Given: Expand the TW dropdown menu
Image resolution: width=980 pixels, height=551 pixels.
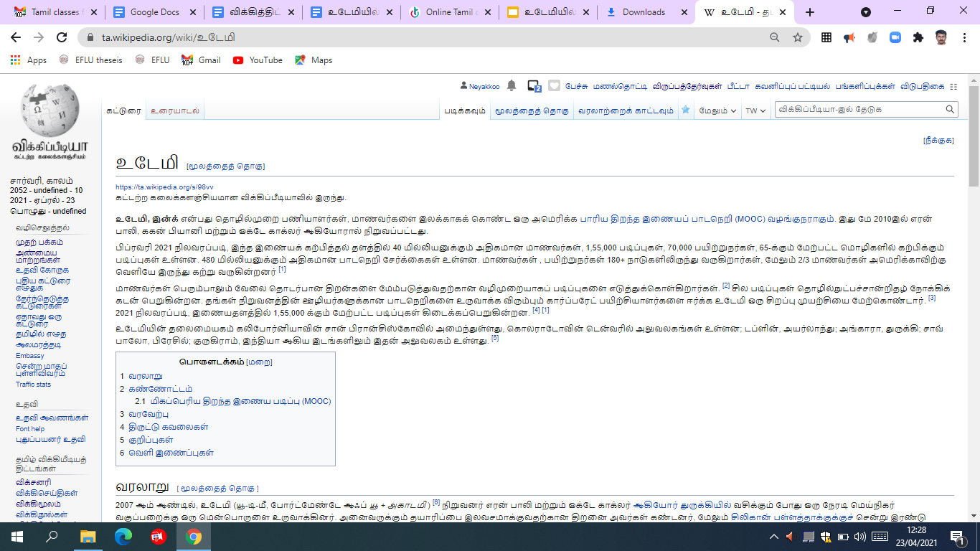Looking at the screenshot, I should (755, 110).
